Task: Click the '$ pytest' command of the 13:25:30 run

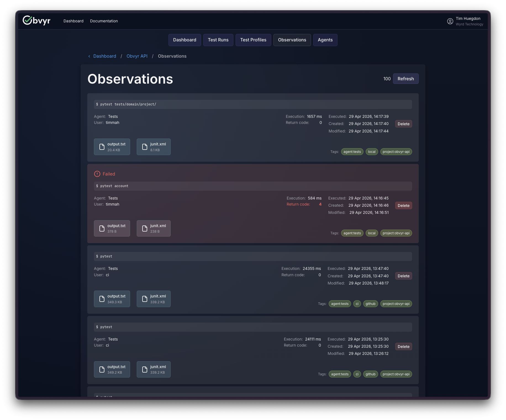Action: pyautogui.click(x=253, y=327)
